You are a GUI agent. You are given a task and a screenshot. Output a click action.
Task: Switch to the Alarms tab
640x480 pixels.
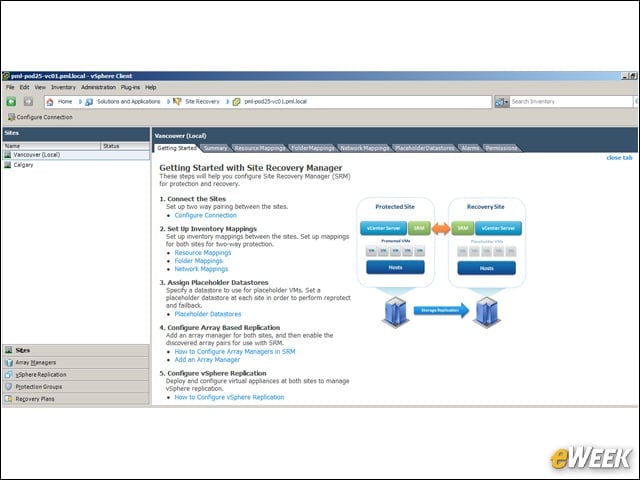coord(470,148)
